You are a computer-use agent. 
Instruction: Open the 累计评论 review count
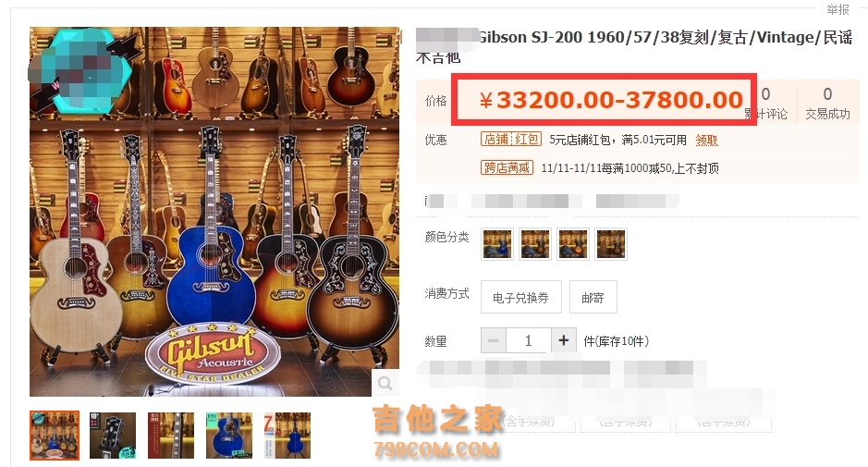point(765,104)
